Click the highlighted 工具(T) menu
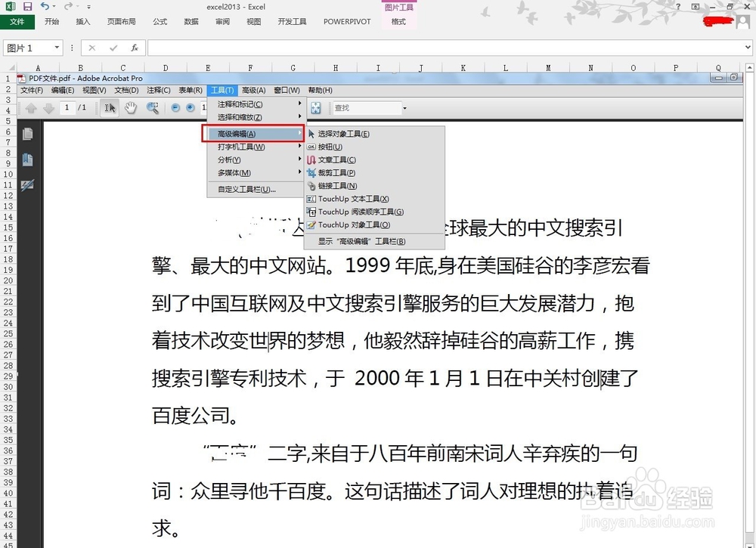Image resolution: width=756 pixels, height=548 pixels. tap(222, 90)
